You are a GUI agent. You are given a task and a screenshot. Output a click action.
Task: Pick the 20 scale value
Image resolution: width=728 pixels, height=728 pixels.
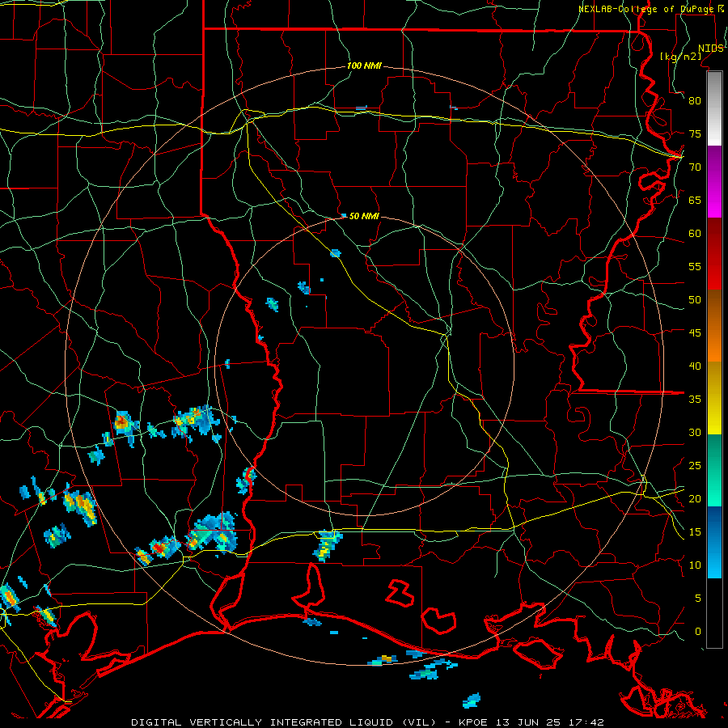point(695,498)
